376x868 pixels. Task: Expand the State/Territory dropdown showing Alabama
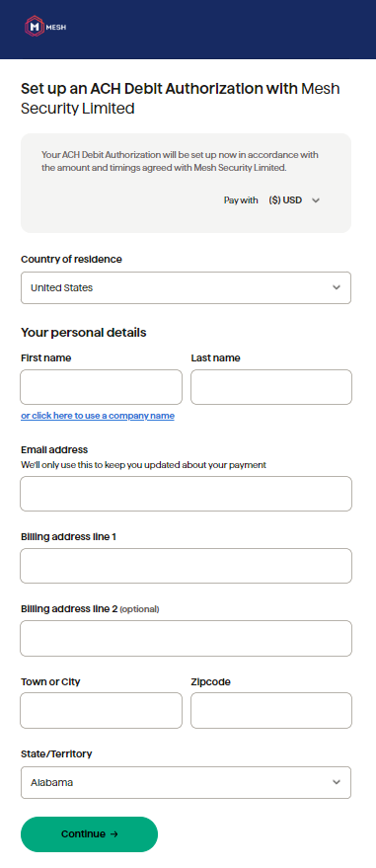coord(186,783)
